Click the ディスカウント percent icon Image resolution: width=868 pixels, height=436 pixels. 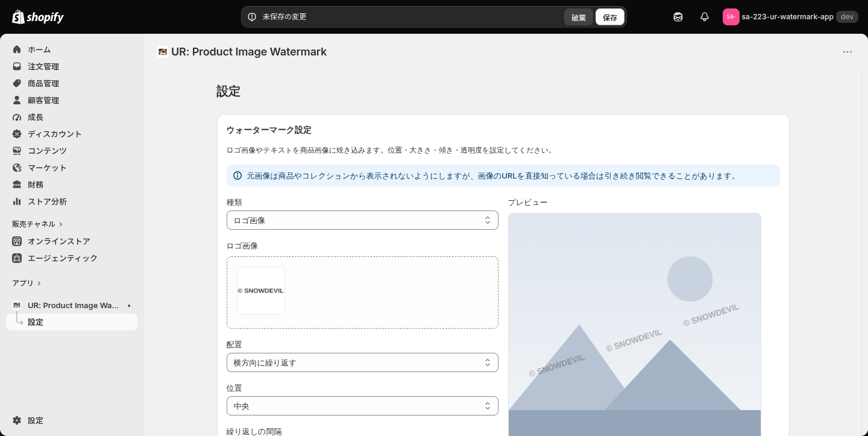tap(17, 134)
